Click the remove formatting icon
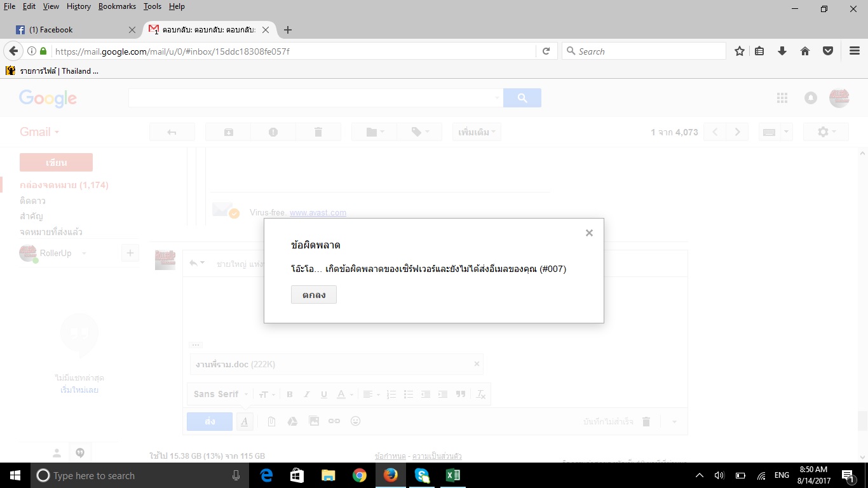The width and height of the screenshot is (868, 488). click(481, 395)
